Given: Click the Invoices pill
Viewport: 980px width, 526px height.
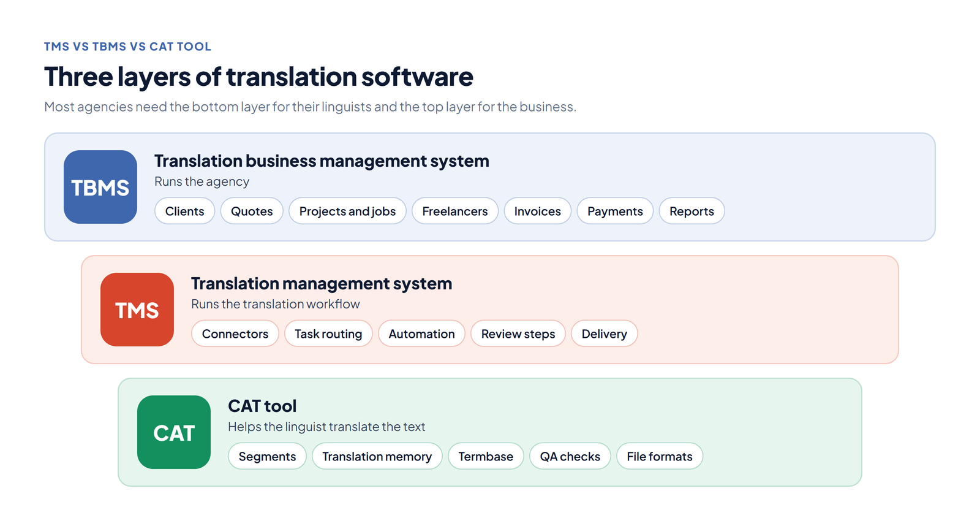Looking at the screenshot, I should point(538,211).
